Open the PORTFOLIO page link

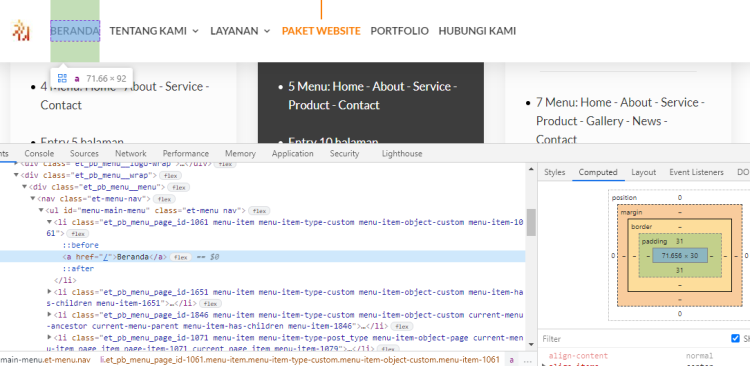pyautogui.click(x=399, y=31)
